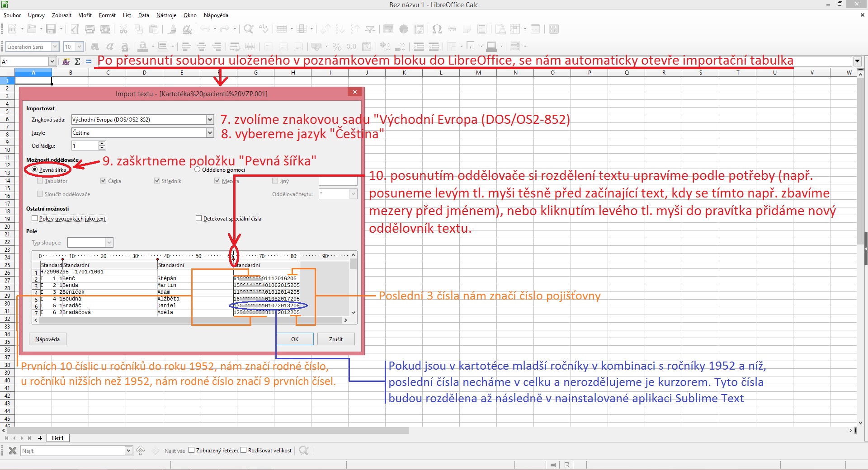Click the Open file folder icon
Screen dimensions: 868x470
[32, 29]
